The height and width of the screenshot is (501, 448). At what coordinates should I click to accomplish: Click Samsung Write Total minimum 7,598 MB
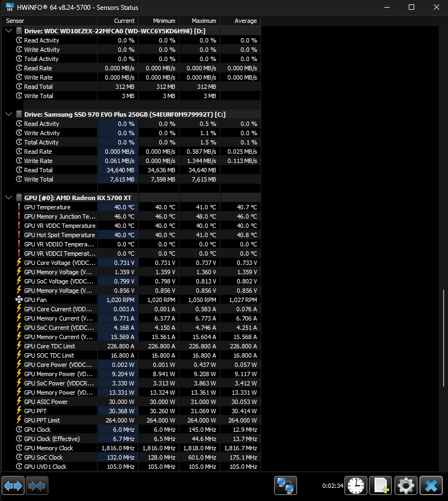click(163, 179)
